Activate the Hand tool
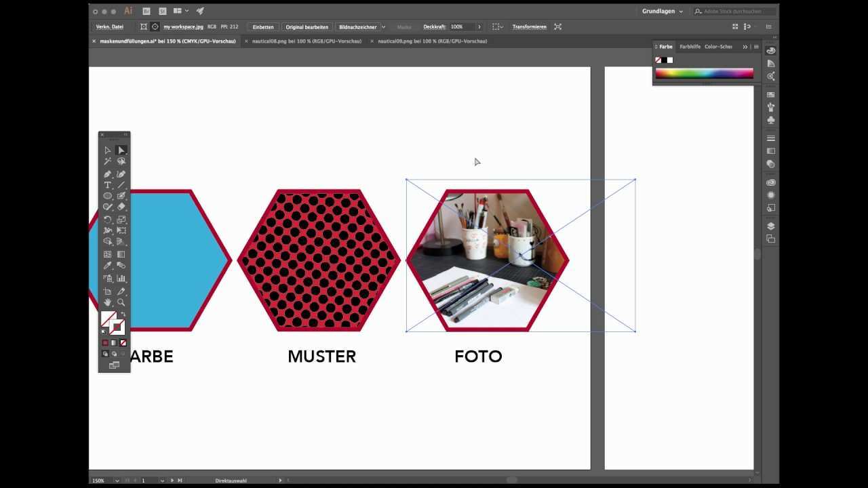868x488 pixels. click(x=107, y=302)
